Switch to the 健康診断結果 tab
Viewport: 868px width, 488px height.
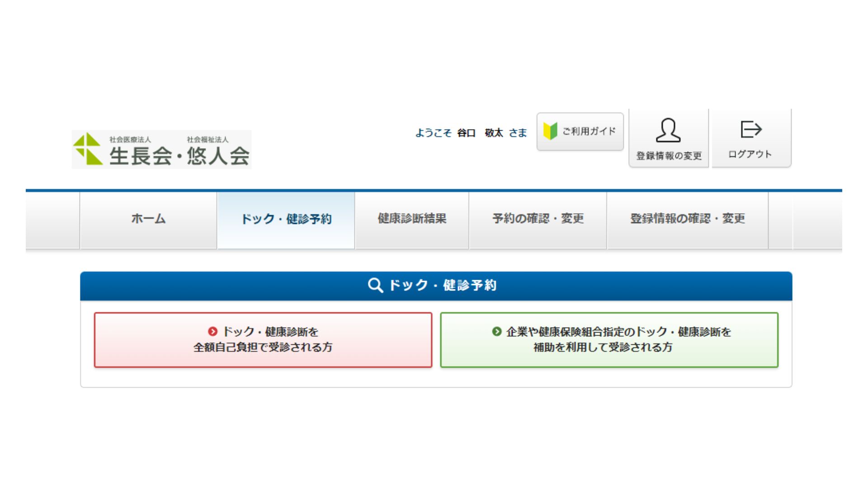(x=412, y=219)
